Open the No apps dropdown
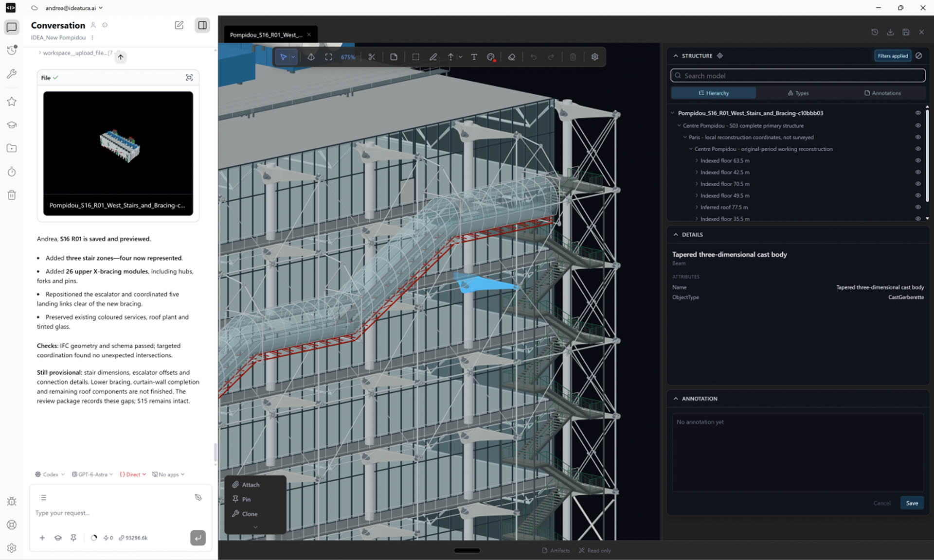The height and width of the screenshot is (560, 934). point(168,474)
